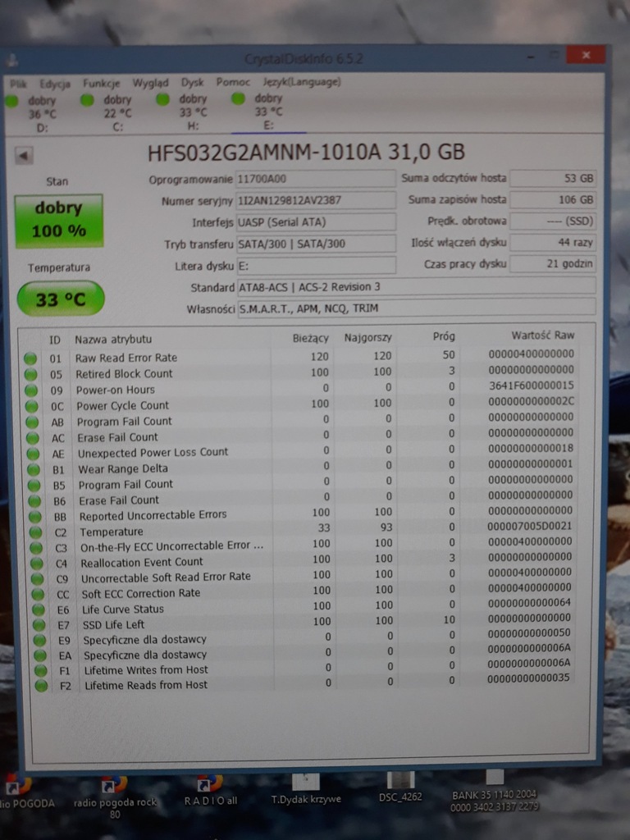630x840 pixels.
Task: Click raw value 3641F600000015
Action: (x=531, y=386)
